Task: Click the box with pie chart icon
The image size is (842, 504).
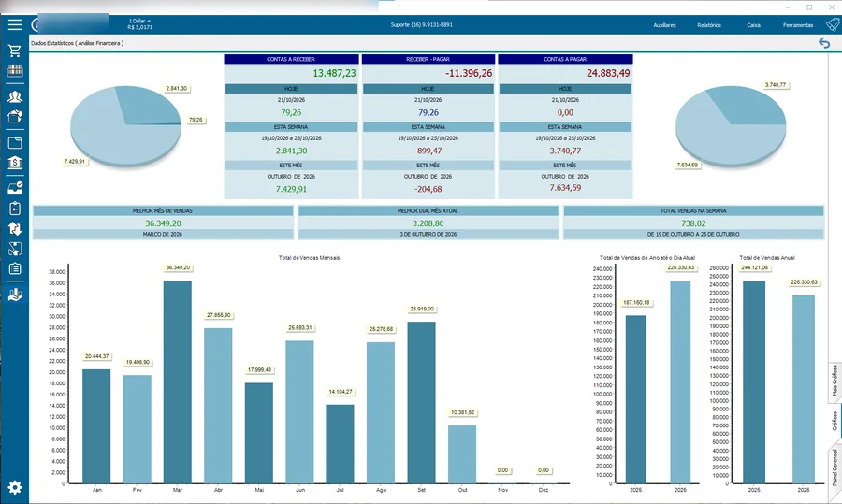Action: [14, 116]
